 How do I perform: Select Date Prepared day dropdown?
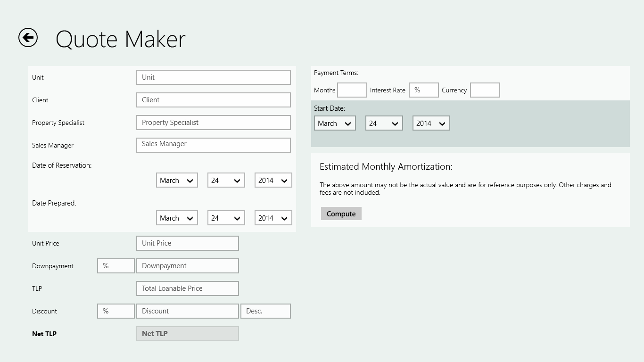coord(226,218)
